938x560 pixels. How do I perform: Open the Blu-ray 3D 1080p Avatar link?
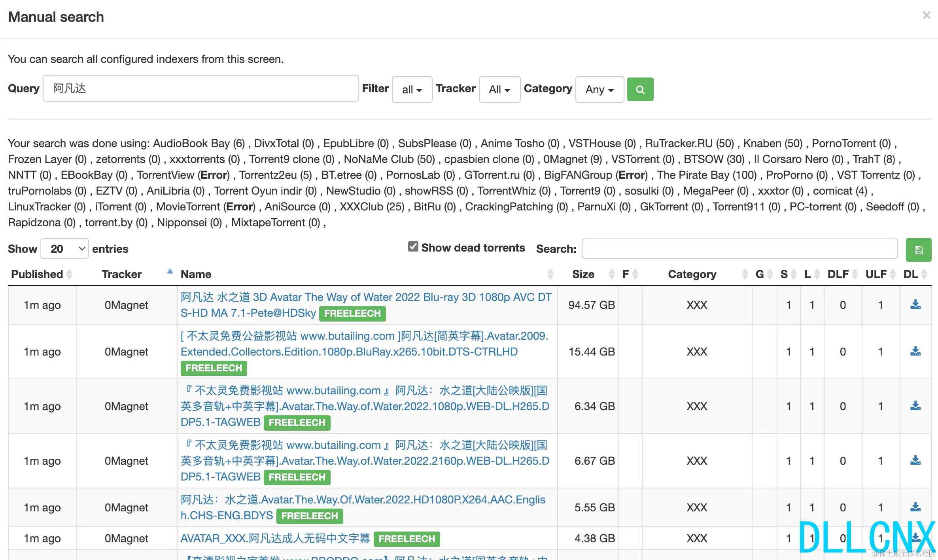coord(365,297)
